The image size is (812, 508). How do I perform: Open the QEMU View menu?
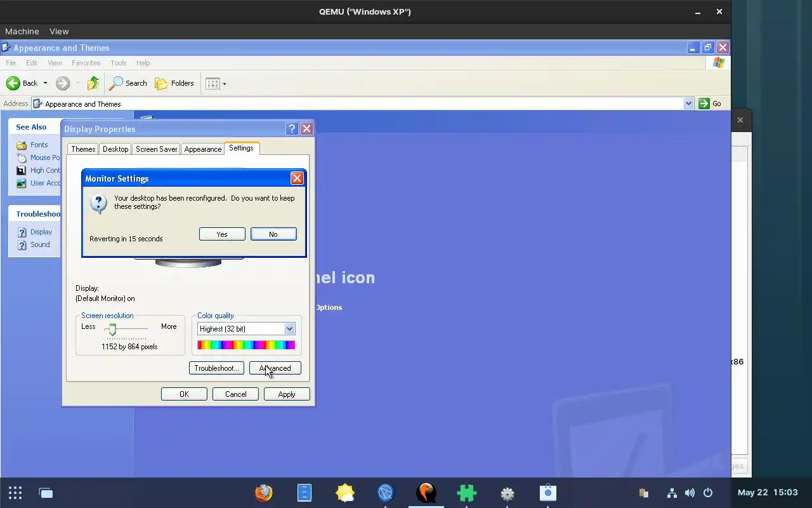coord(59,31)
